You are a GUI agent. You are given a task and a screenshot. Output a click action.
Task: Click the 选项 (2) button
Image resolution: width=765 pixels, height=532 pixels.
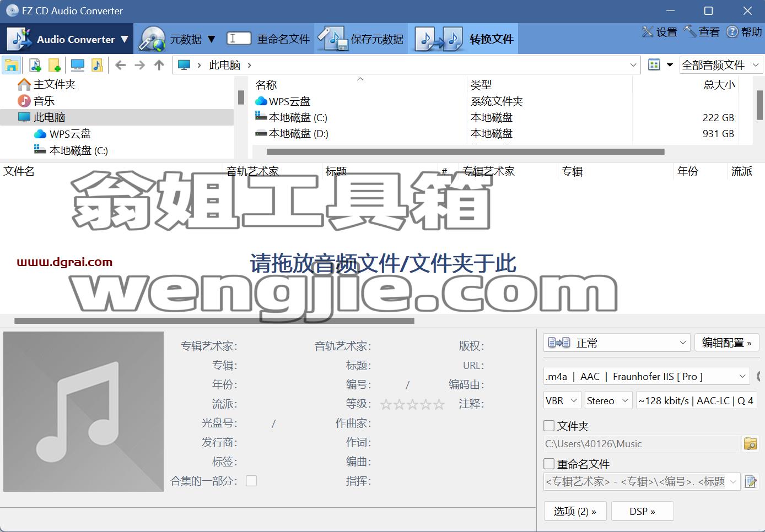click(575, 511)
